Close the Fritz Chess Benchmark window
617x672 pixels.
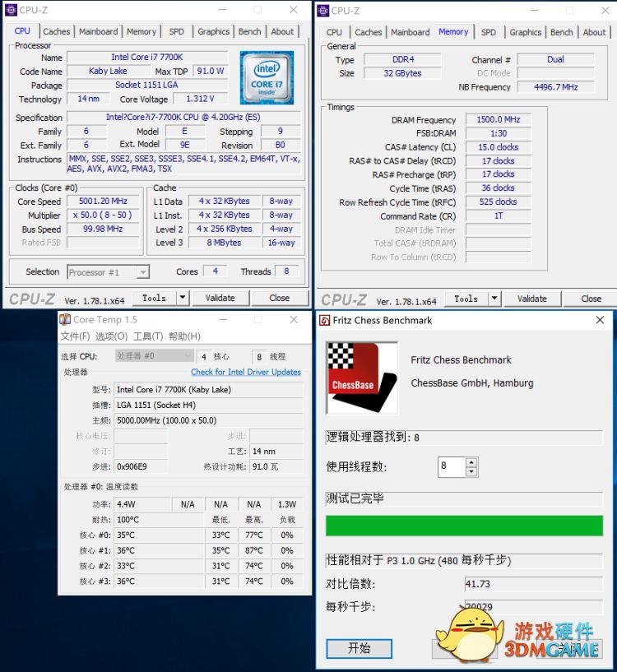[x=601, y=320]
